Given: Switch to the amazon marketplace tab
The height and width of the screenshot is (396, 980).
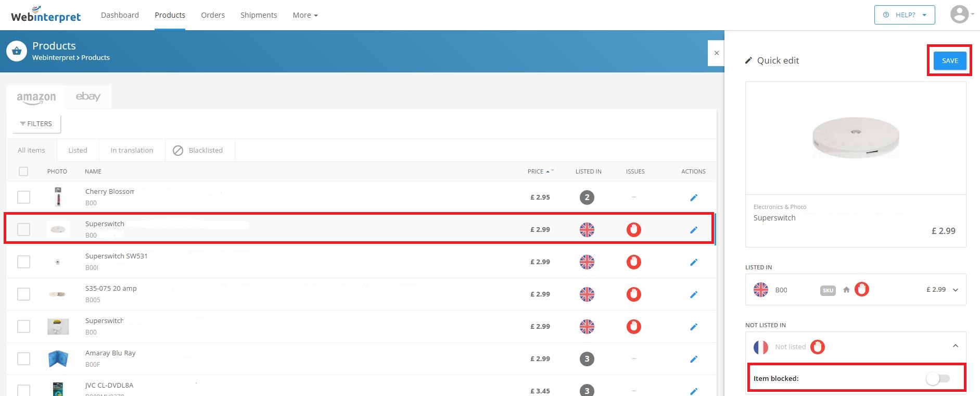Looking at the screenshot, I should [x=36, y=97].
